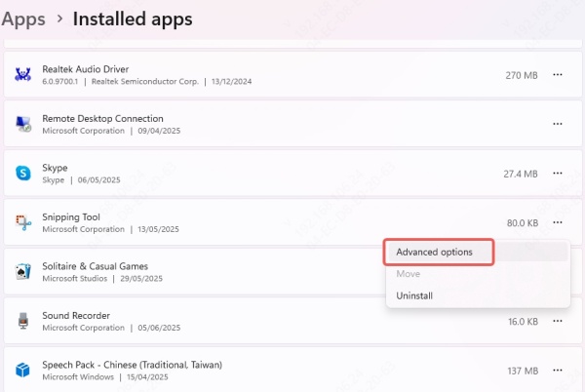
Task: Select the Move entry in the context menu
Action: coord(478,274)
